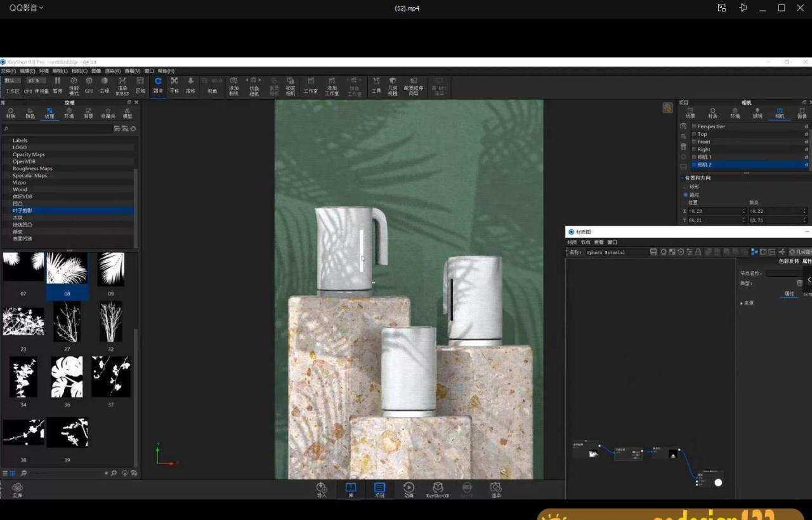Switch to Scene (场景) project tab

(x=690, y=113)
